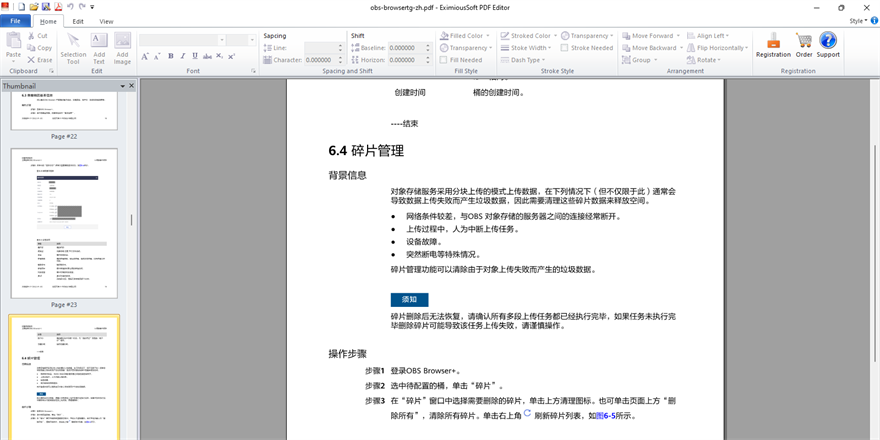Image resolution: width=880 pixels, height=440 pixels.
Task: Open the Registration dialog
Action: pos(773,44)
